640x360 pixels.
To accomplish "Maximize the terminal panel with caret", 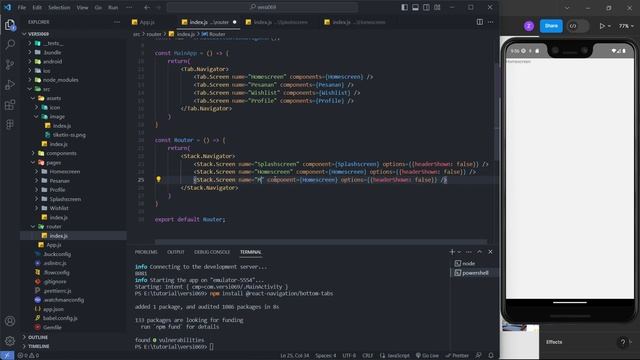I will [x=480, y=252].
